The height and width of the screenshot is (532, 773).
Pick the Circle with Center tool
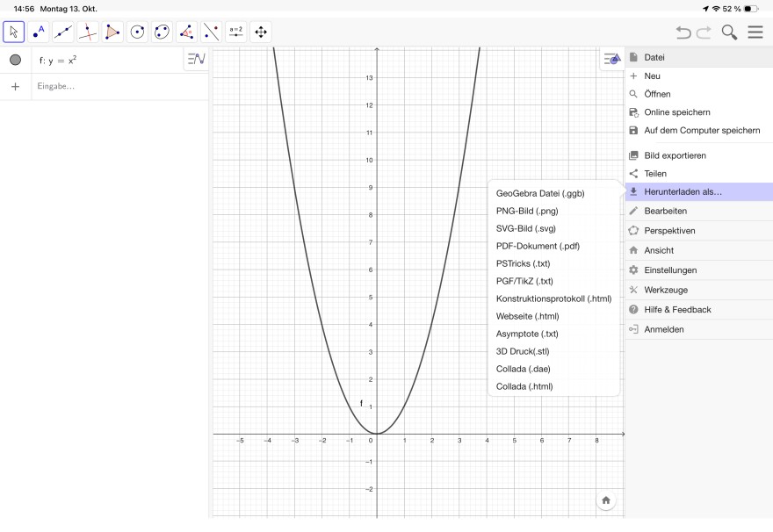click(137, 32)
